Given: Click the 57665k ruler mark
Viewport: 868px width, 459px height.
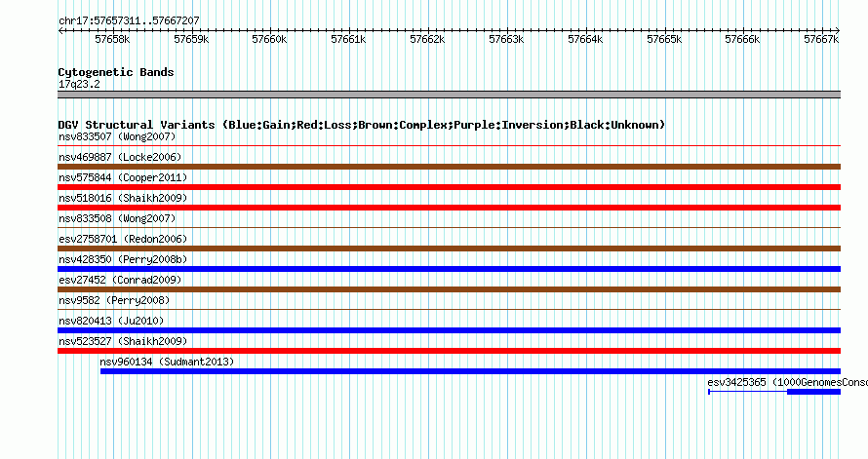Looking at the screenshot, I should [x=664, y=39].
